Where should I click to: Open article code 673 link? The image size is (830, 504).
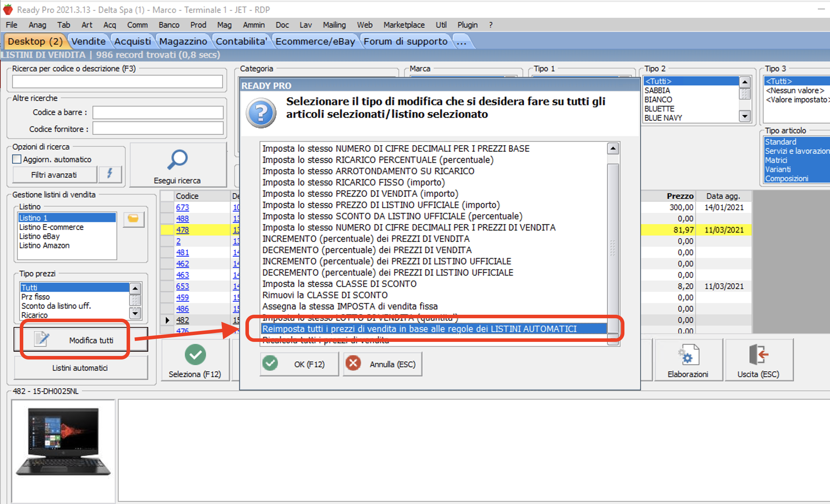pyautogui.click(x=183, y=207)
